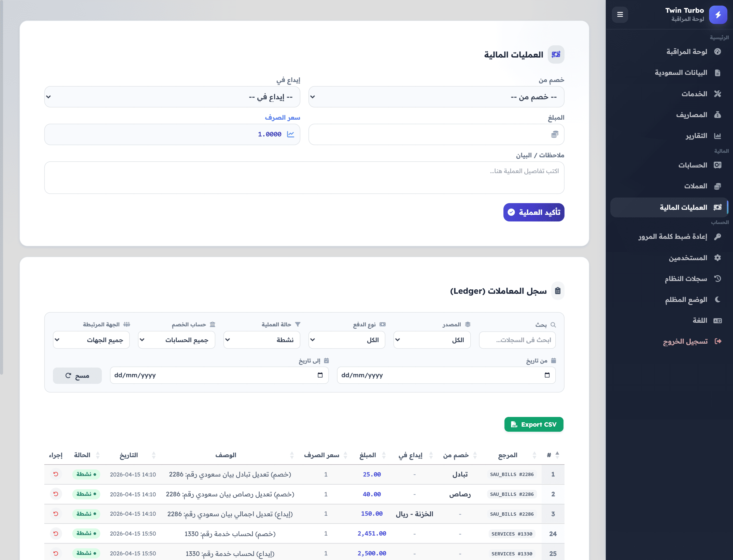Sort table by الحالة status column
This screenshot has width=733, height=560.
pyautogui.click(x=86, y=455)
